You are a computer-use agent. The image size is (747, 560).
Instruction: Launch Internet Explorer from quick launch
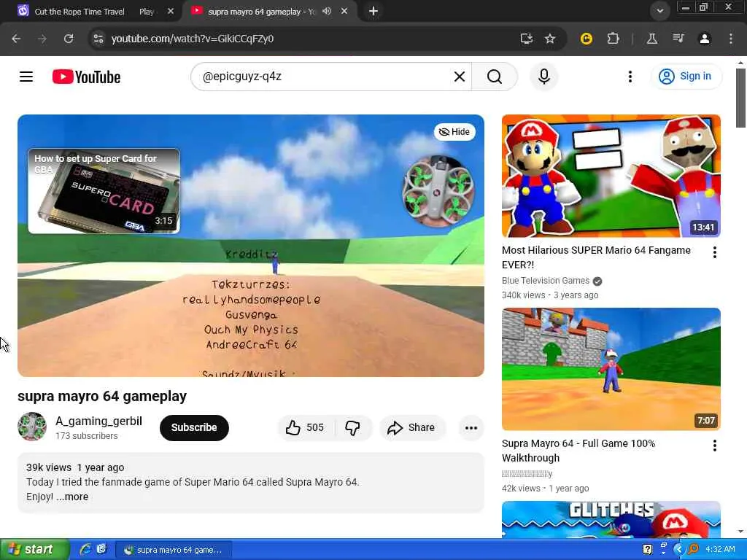click(85, 550)
